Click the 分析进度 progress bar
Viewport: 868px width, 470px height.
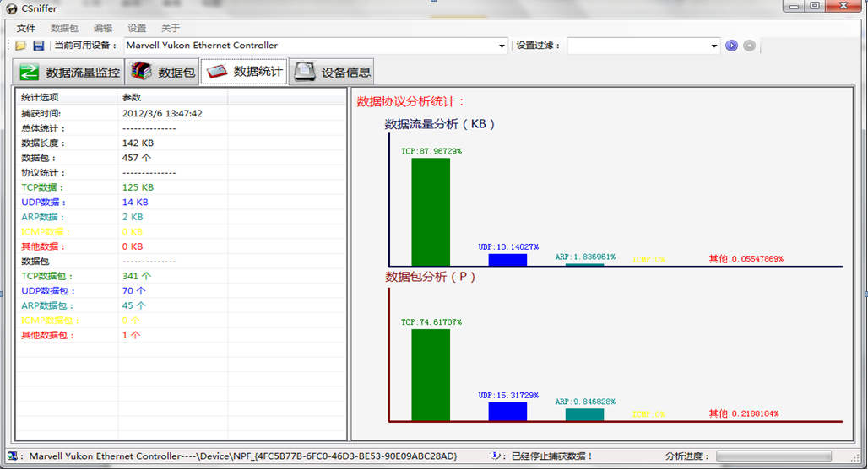coord(774,456)
